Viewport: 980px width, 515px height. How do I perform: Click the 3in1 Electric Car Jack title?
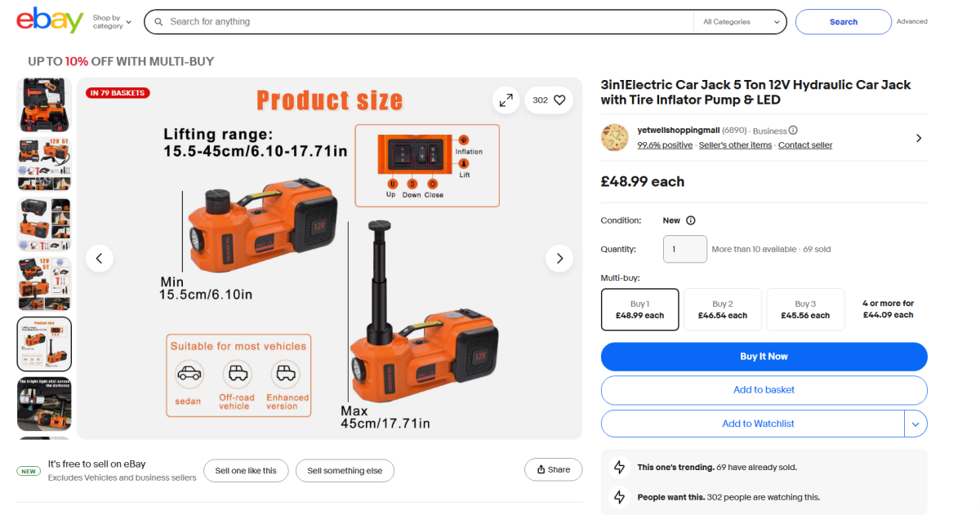point(755,92)
